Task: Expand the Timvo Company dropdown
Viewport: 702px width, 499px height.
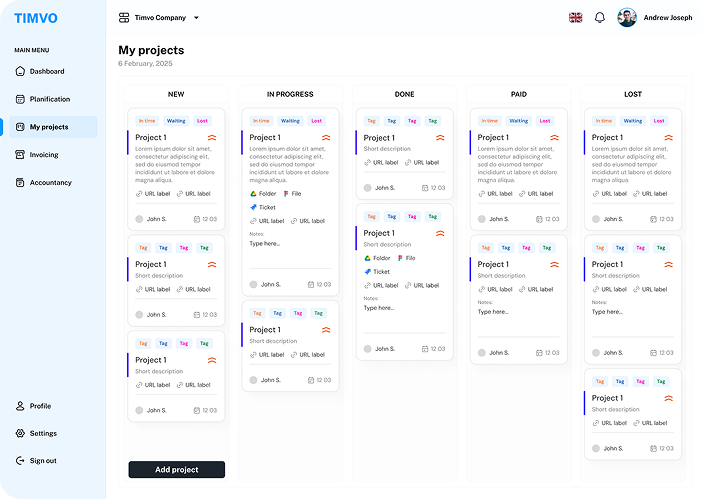Action: [x=196, y=18]
